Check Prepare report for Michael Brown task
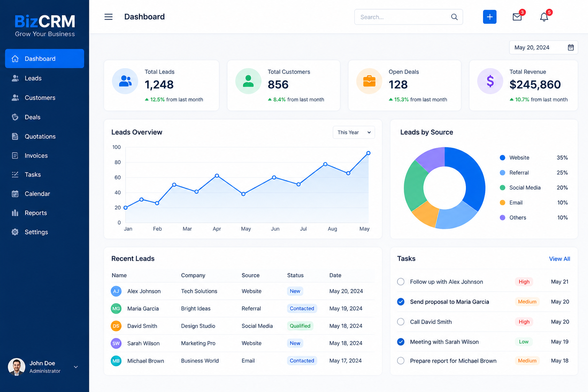The image size is (588, 392). 401,361
